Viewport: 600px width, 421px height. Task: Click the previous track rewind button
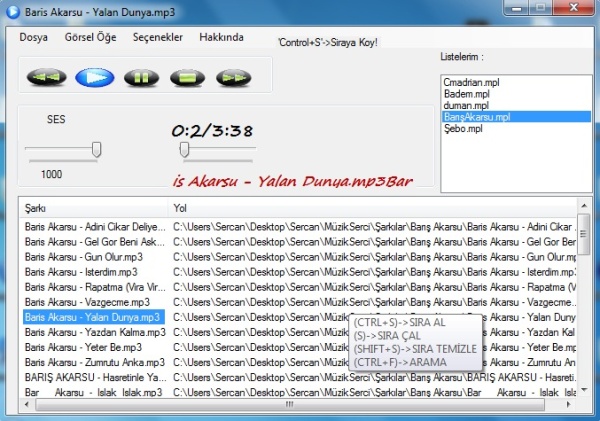47,77
